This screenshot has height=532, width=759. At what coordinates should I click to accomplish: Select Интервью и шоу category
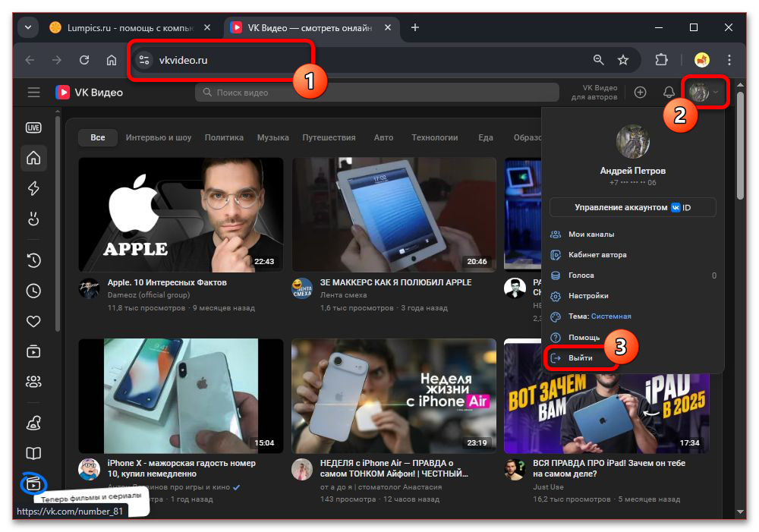[159, 137]
